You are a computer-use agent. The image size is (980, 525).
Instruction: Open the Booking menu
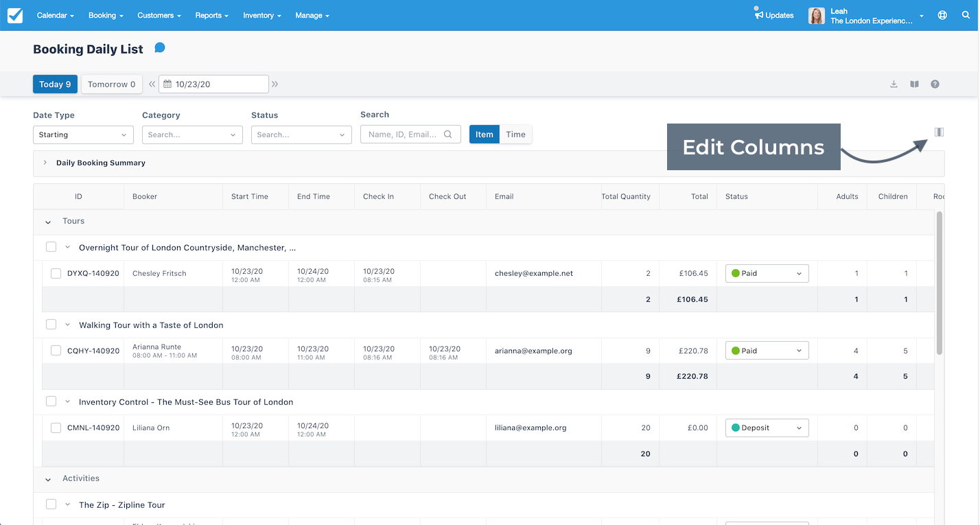(106, 15)
